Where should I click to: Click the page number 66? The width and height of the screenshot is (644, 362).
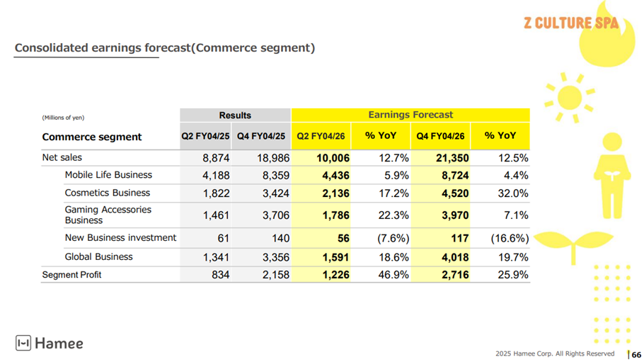tap(636, 354)
